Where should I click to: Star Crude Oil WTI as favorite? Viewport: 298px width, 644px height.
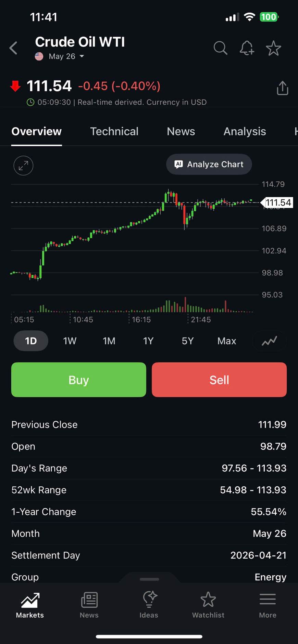273,48
